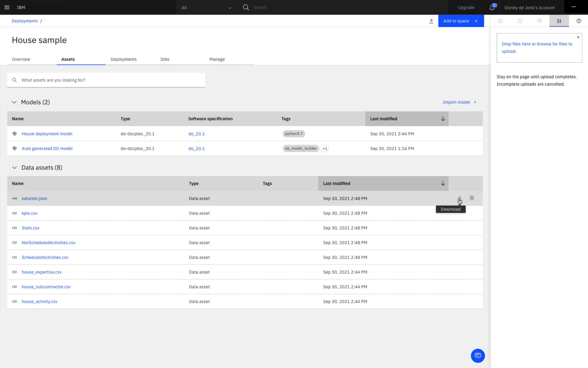The height and width of the screenshot is (368, 588).
Task: Click the Add to space button
Action: [456, 20]
